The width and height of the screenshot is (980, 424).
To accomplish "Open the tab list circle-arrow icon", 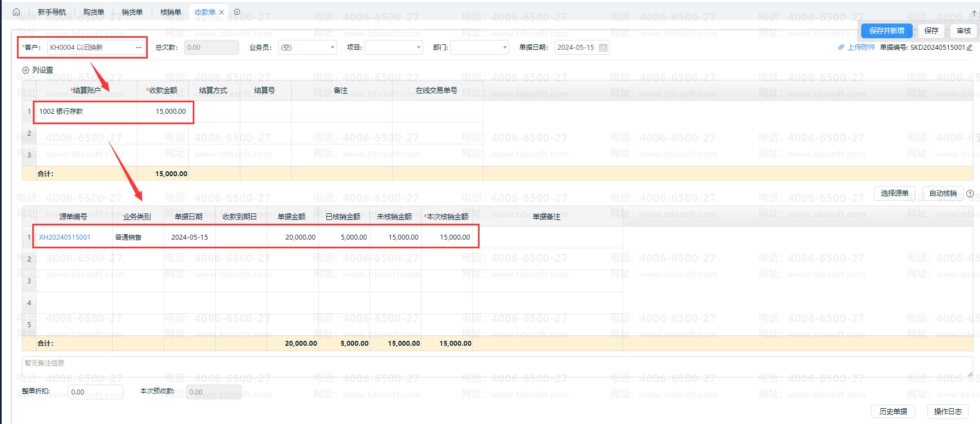I will click(237, 12).
